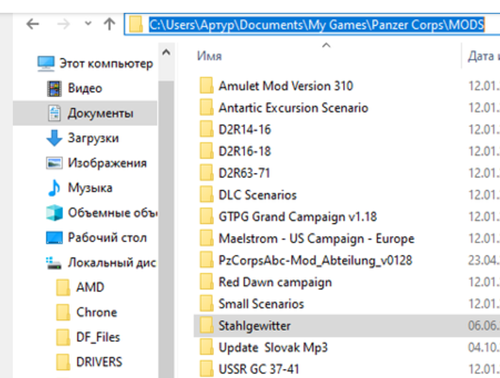Click date cell of PzCorpsAbc-Mod_Abteilung_v0128 row
Viewport: 500px width, 378px height.
484,260
